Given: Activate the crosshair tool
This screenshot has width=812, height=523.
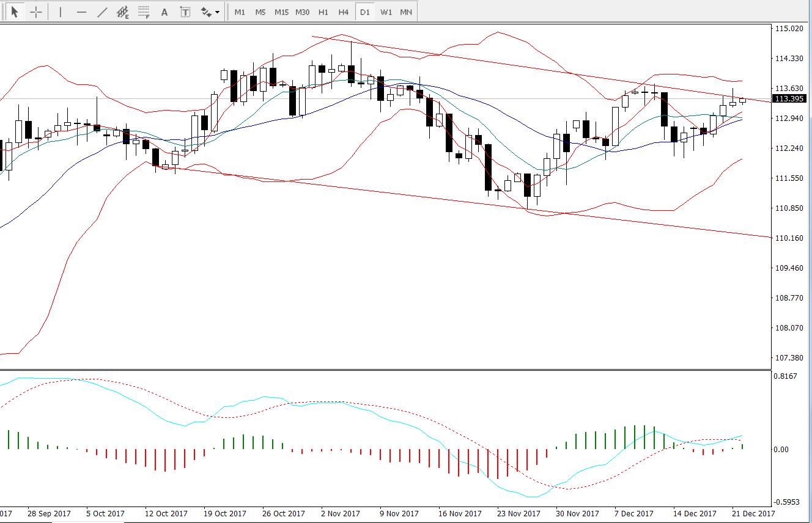Looking at the screenshot, I should tap(36, 12).
